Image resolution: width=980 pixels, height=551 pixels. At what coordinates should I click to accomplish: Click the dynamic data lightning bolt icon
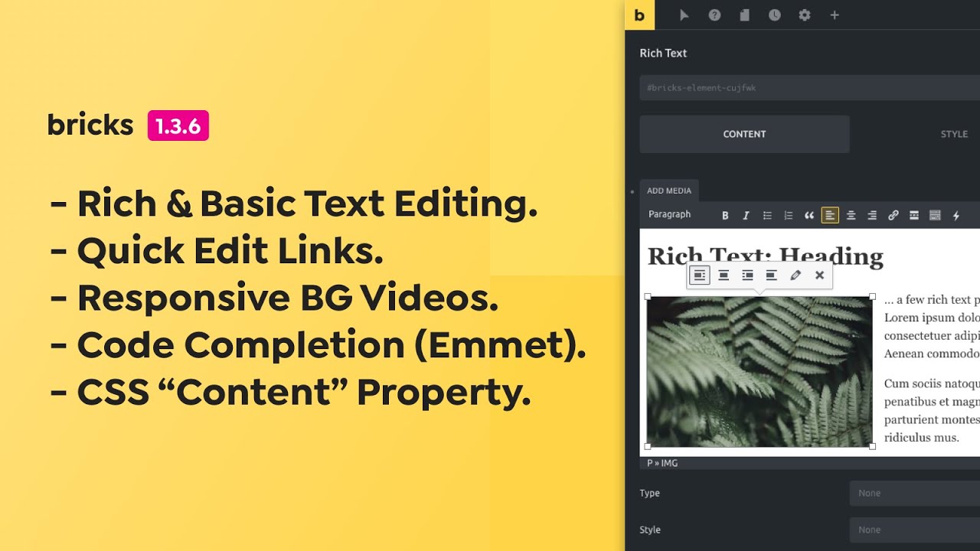pyautogui.click(x=955, y=216)
